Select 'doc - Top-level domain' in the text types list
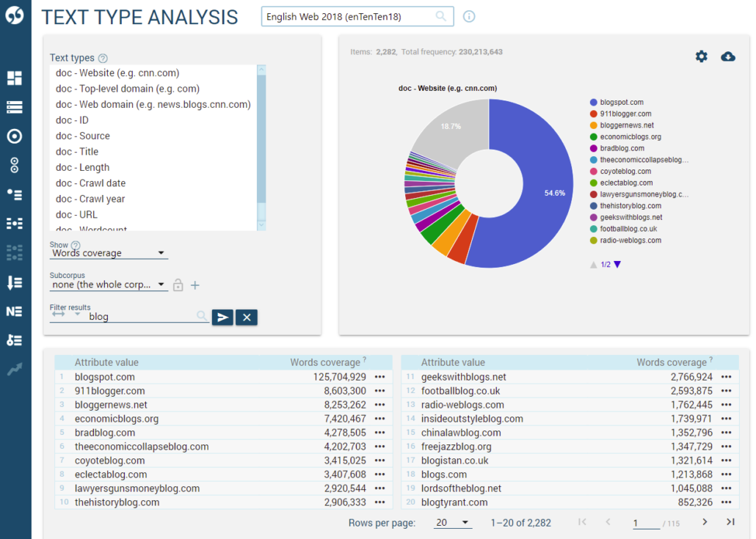756x539 pixels. tap(127, 89)
